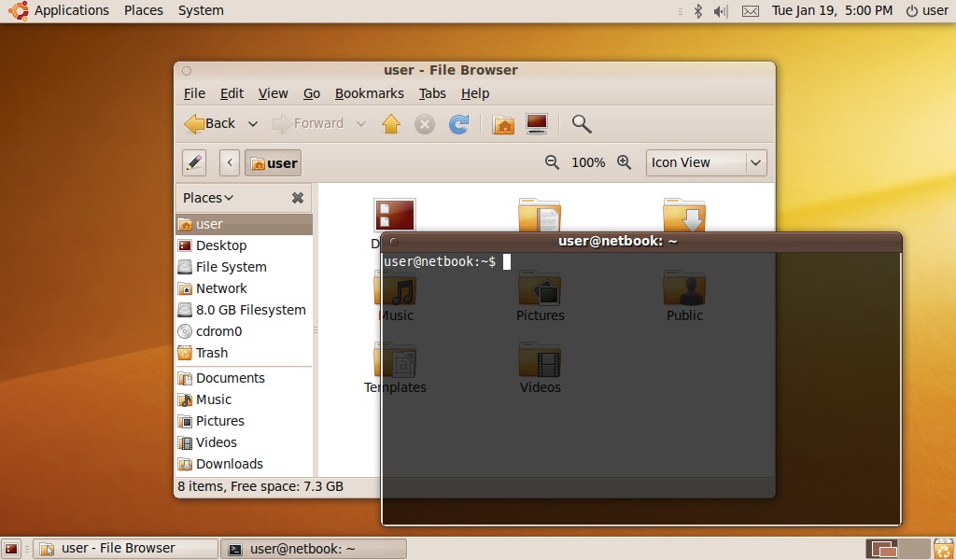Open the Places menu in top panel
The height and width of the screenshot is (560, 956).
coord(143,10)
